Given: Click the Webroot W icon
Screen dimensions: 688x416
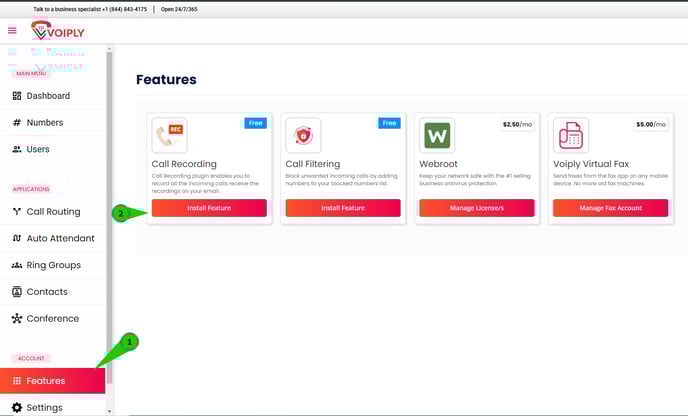Looking at the screenshot, I should click(437, 135).
